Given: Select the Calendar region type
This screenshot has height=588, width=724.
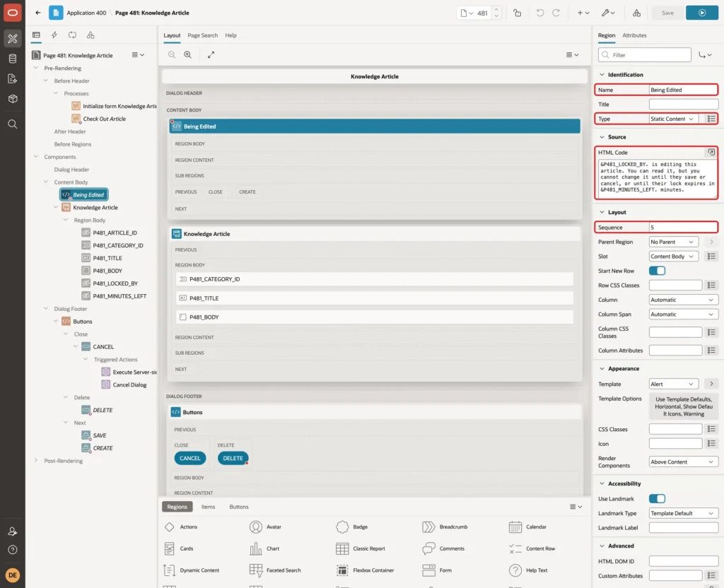Looking at the screenshot, I should coord(527,527).
